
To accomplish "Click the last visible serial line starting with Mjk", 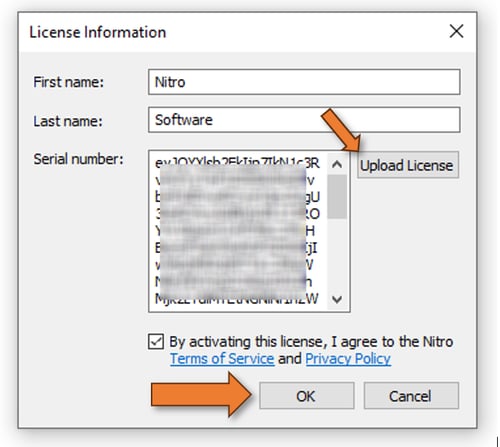I will [237, 298].
